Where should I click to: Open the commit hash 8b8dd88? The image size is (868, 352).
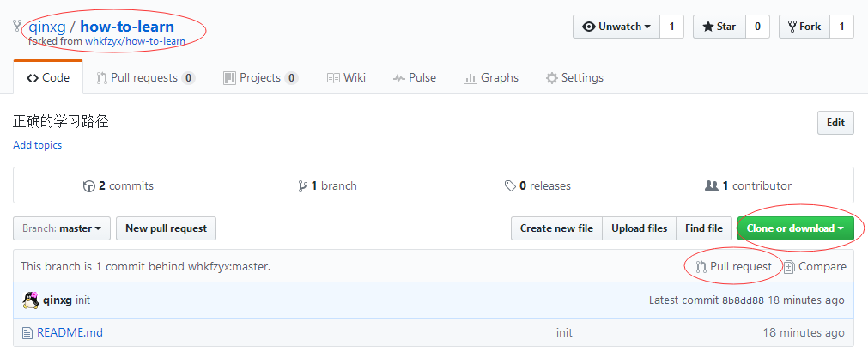[x=743, y=300]
